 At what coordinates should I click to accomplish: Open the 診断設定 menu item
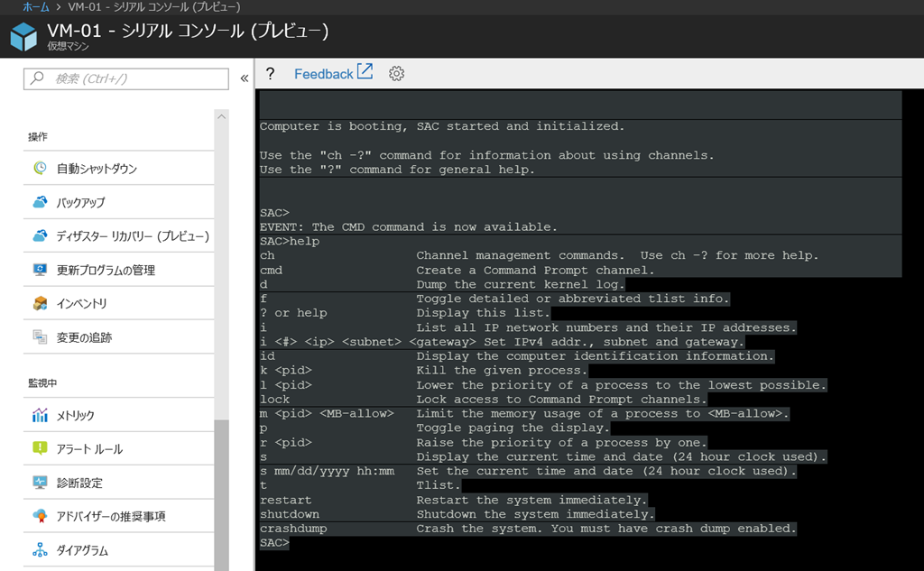click(79, 483)
